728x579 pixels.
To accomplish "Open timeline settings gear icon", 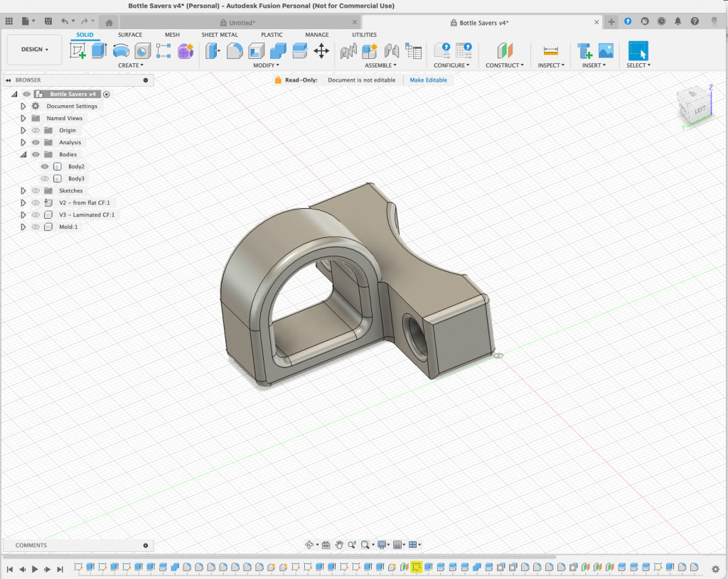I will pyautogui.click(x=715, y=568).
